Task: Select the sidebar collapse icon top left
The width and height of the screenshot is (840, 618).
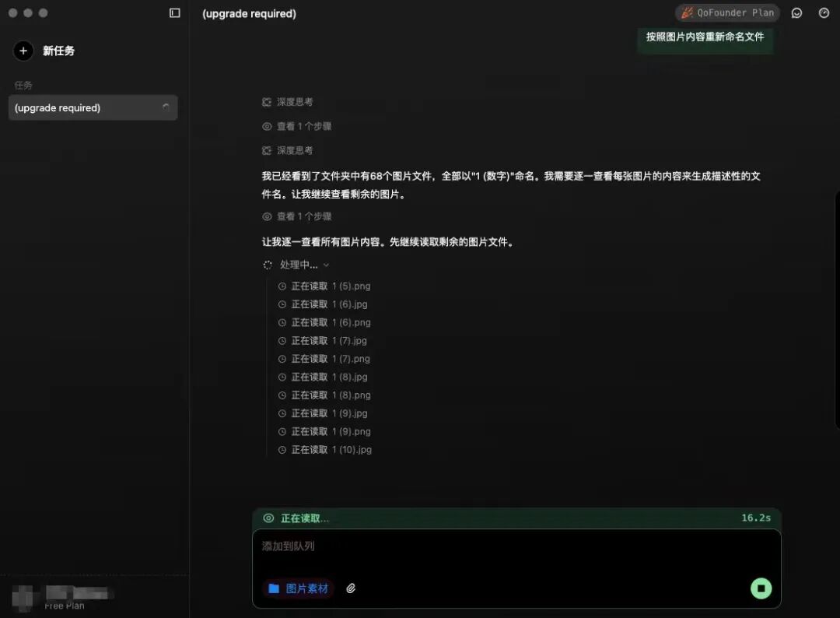Action: point(174,12)
